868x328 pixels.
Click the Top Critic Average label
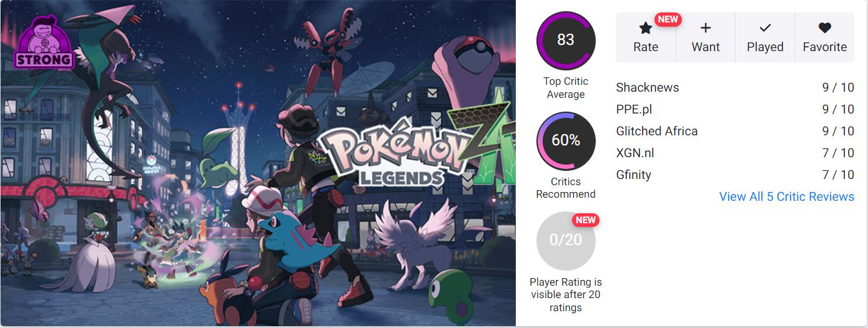pos(566,88)
